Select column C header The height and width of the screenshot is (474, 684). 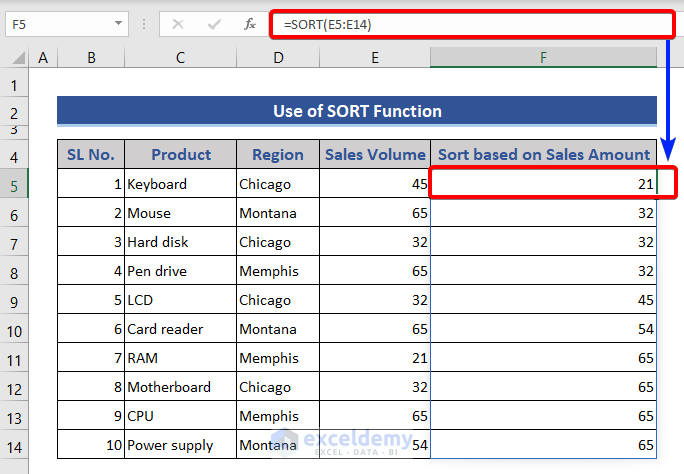[180, 58]
